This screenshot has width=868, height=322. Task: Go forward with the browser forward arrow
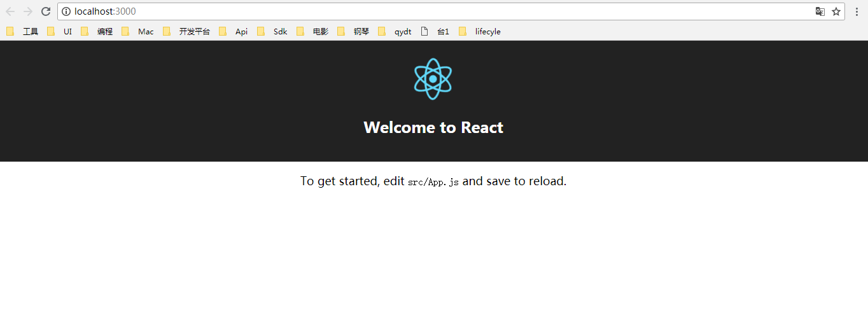tap(28, 11)
